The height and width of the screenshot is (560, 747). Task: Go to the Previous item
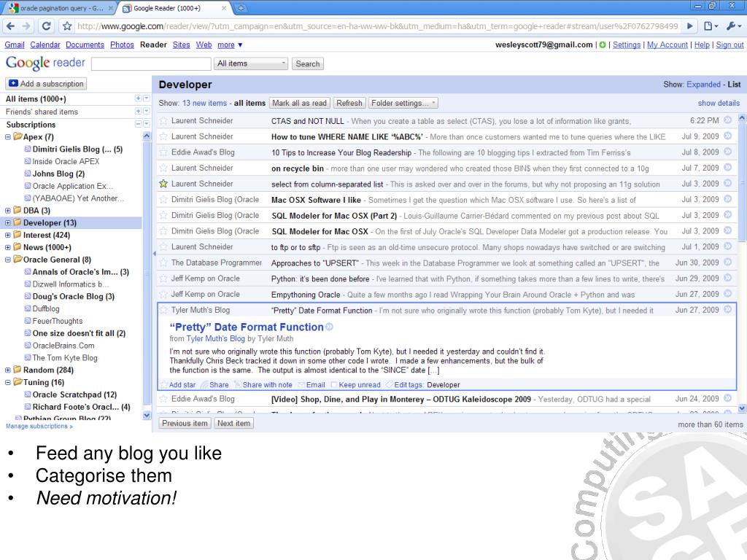click(185, 423)
